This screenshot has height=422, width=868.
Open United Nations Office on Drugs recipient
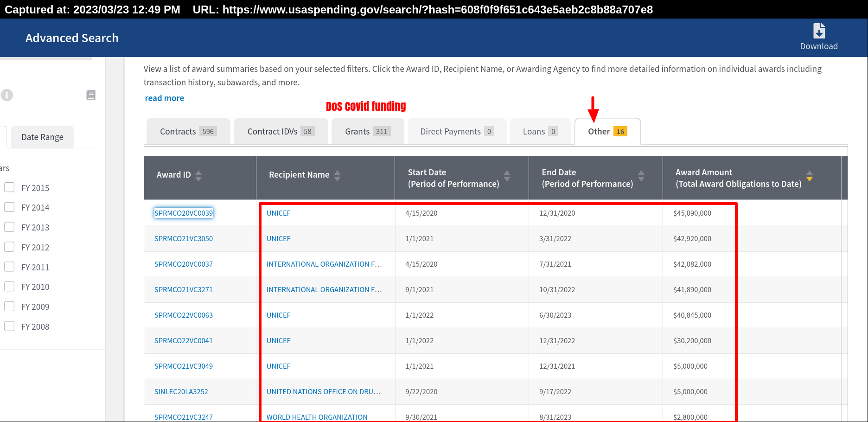(324, 391)
